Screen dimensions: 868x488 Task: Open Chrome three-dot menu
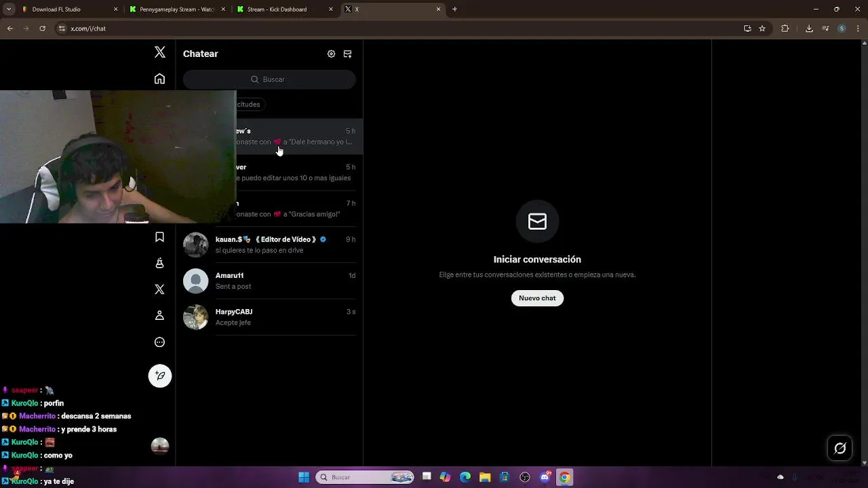pyautogui.click(x=858, y=28)
